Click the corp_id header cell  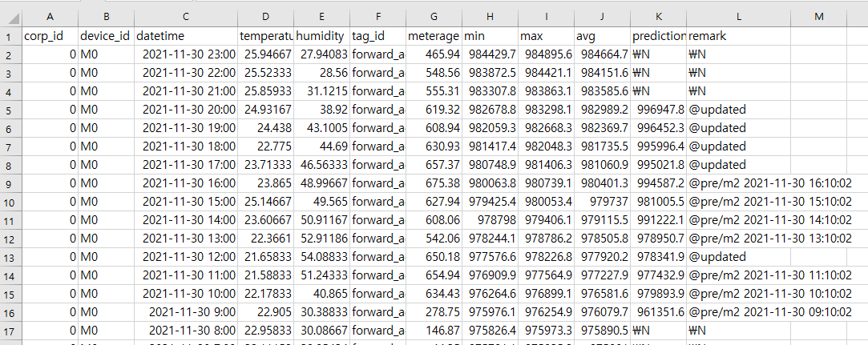click(50, 36)
